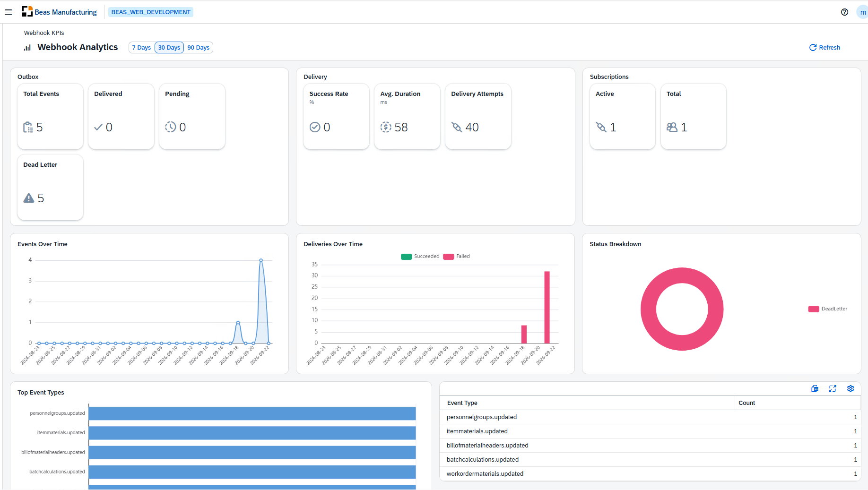
Task: Click the Webhook Analytics chart icon
Action: 27,48
